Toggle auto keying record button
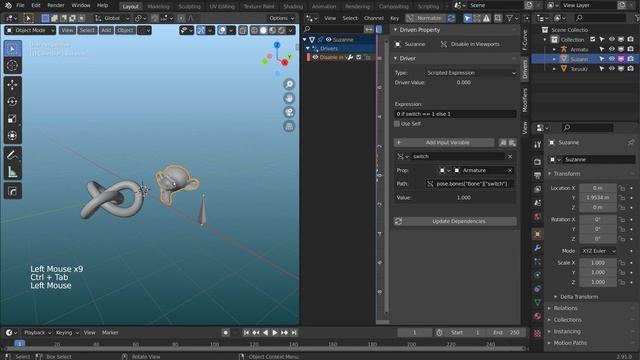 pos(225,333)
